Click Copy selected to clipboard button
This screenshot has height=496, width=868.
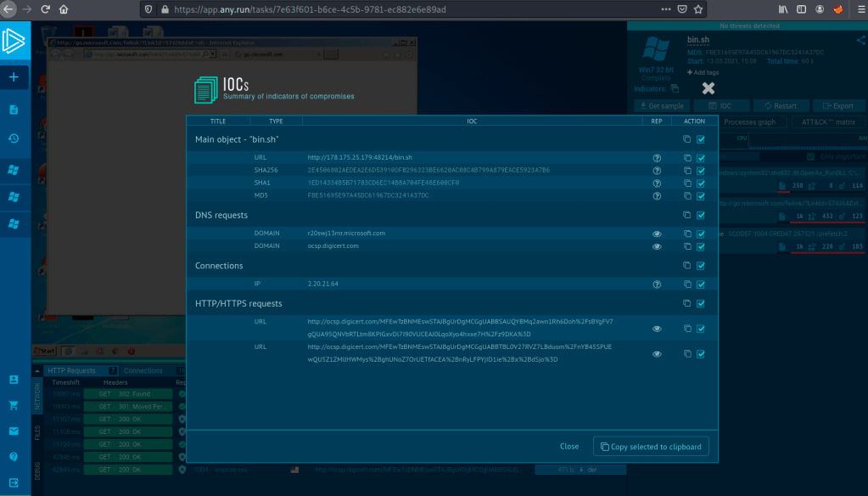(x=651, y=447)
